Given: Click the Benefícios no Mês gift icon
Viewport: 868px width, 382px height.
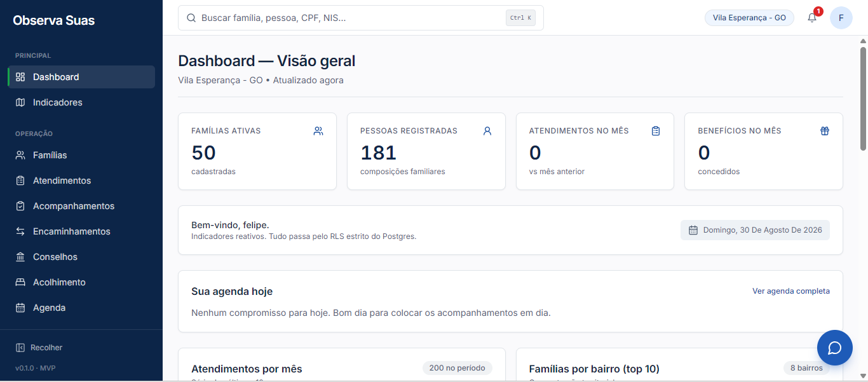Looking at the screenshot, I should click(x=825, y=131).
